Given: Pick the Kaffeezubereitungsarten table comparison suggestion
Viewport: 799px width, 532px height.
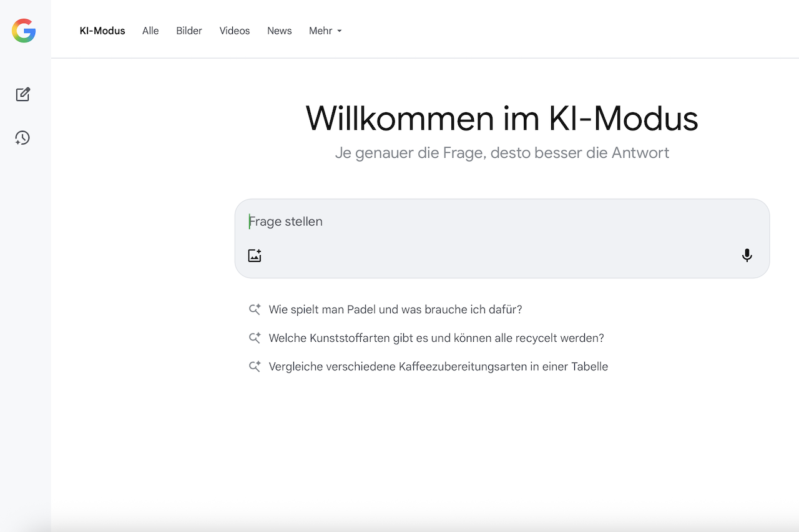Looking at the screenshot, I should pos(438,367).
